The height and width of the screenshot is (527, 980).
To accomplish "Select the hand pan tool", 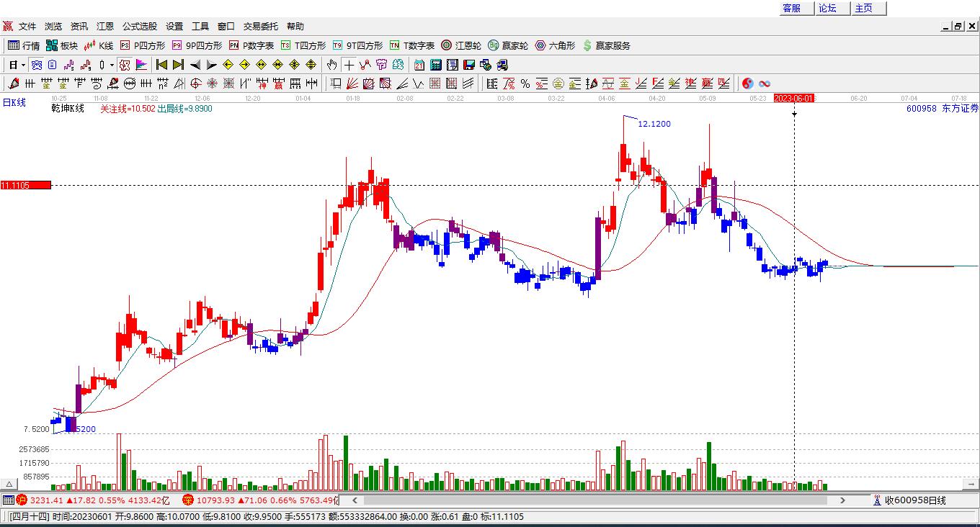I will tap(331, 65).
